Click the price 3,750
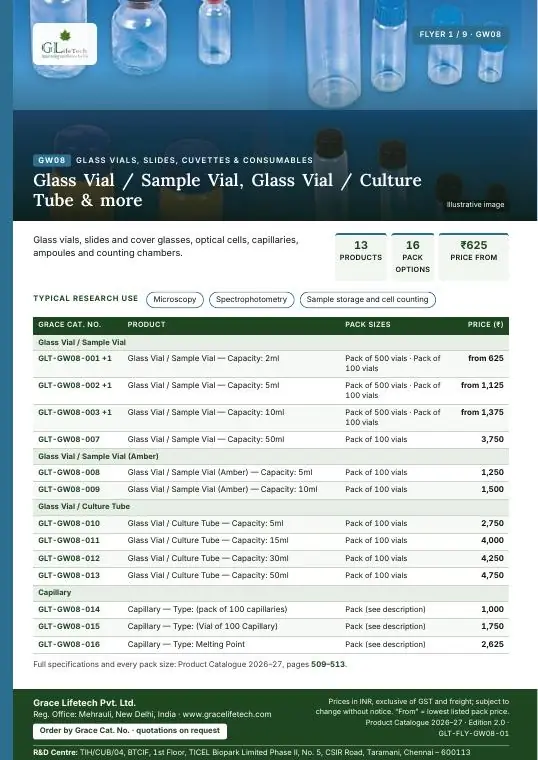 click(492, 440)
